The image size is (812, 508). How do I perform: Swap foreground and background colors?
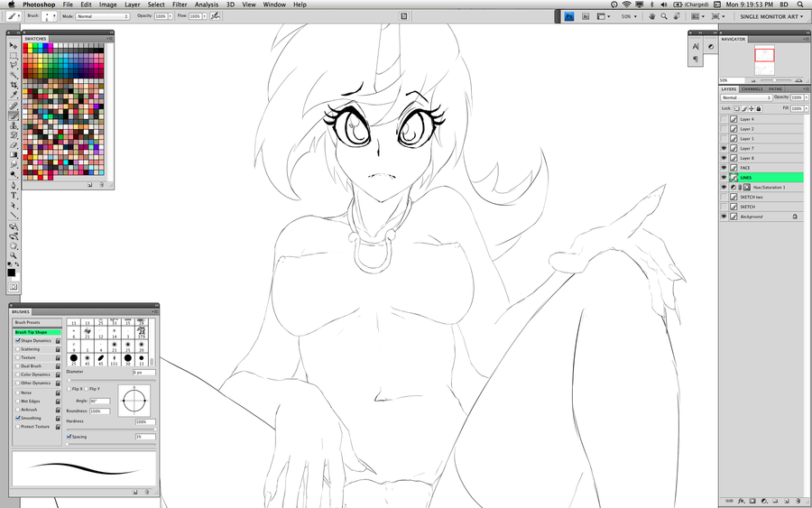17,264
